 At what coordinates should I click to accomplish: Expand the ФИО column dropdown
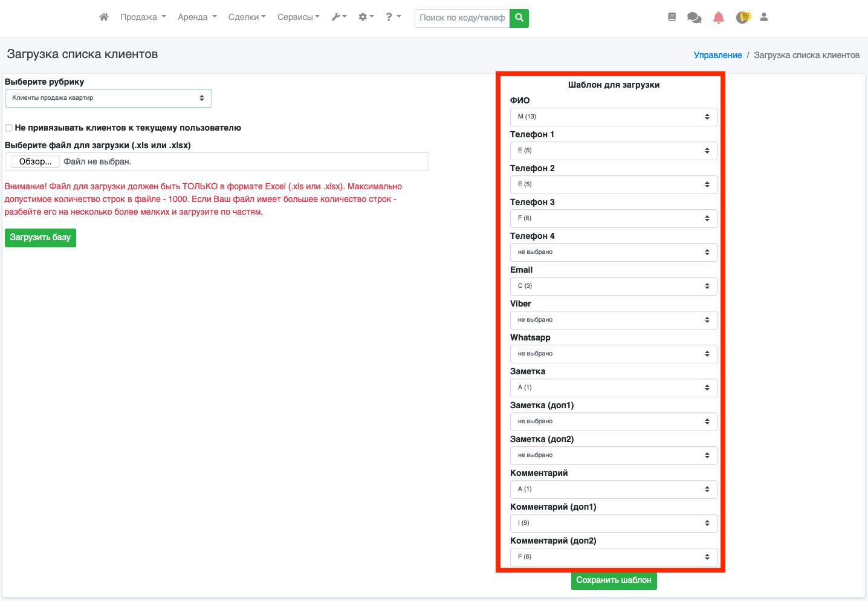tap(614, 117)
